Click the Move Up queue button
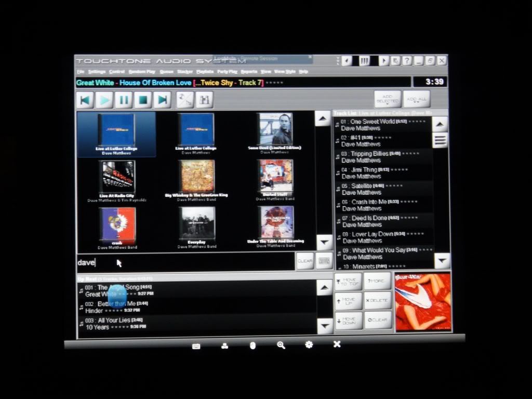Viewport: 532px width, 399px height. click(349, 301)
